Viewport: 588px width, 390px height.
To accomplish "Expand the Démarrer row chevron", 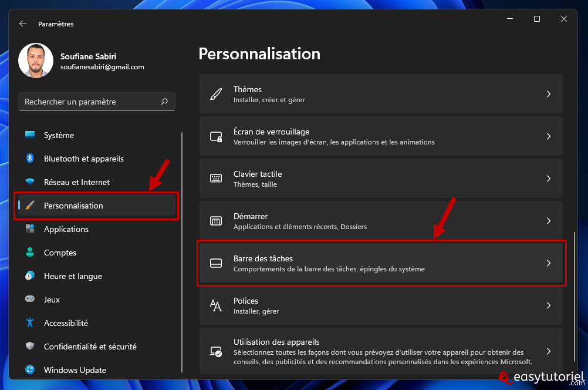I will pyautogui.click(x=549, y=221).
